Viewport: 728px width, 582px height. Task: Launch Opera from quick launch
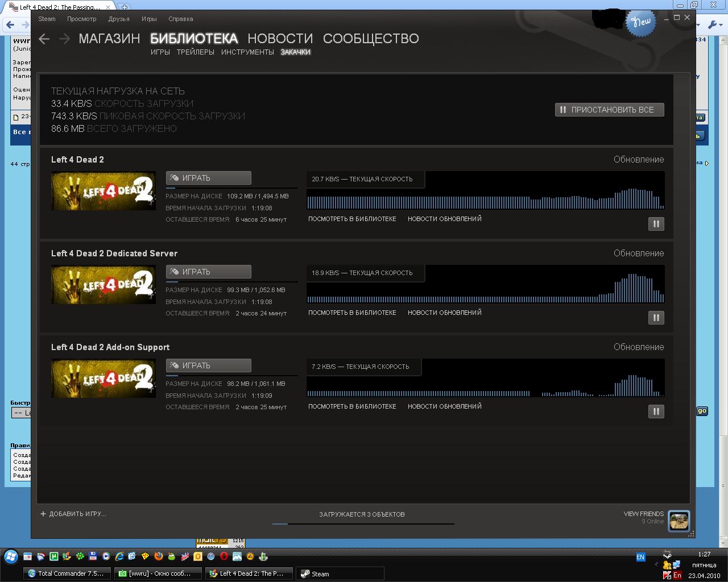click(x=224, y=556)
